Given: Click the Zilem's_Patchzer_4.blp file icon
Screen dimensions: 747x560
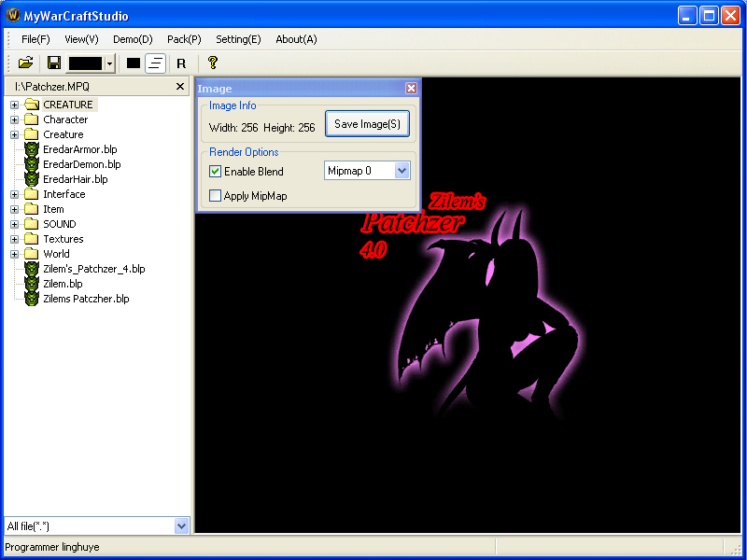Looking at the screenshot, I should [32, 269].
